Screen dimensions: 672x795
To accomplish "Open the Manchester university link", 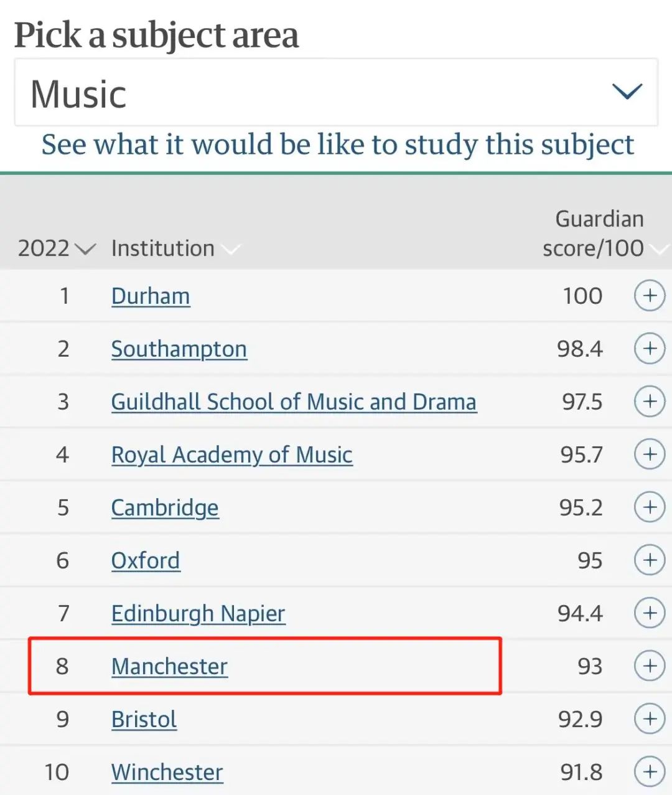I will (x=169, y=667).
